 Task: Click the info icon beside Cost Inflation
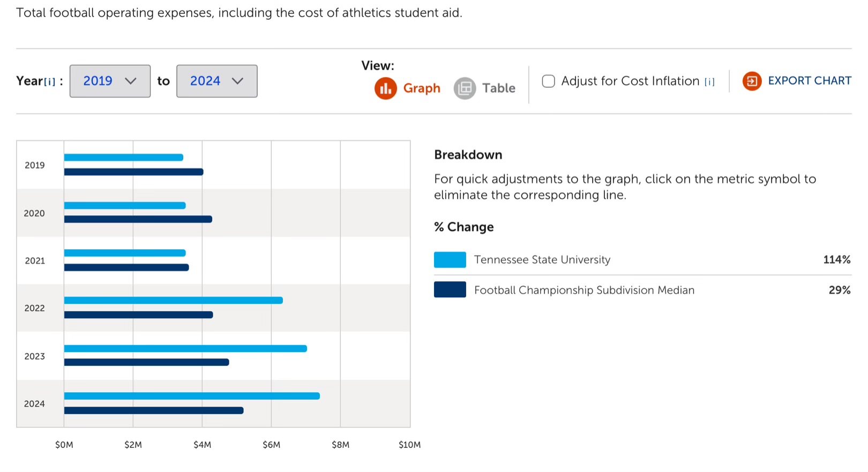click(709, 82)
